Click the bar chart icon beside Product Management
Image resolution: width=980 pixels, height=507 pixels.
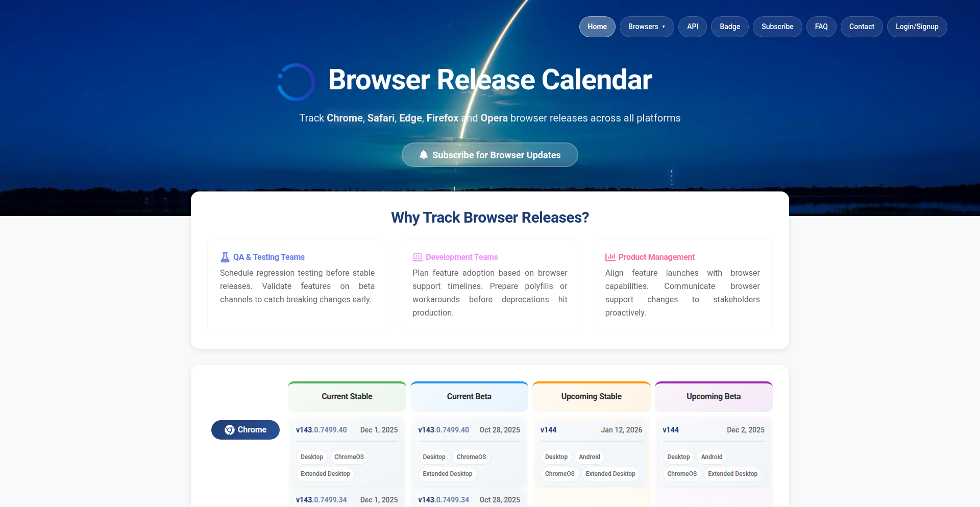click(610, 257)
